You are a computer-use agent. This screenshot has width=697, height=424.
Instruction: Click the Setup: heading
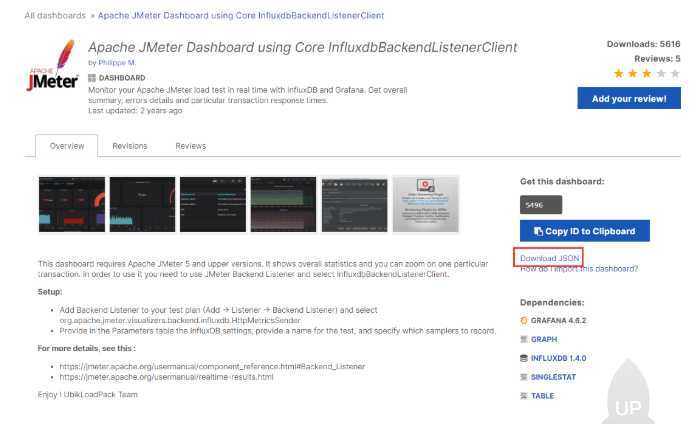pos(50,292)
